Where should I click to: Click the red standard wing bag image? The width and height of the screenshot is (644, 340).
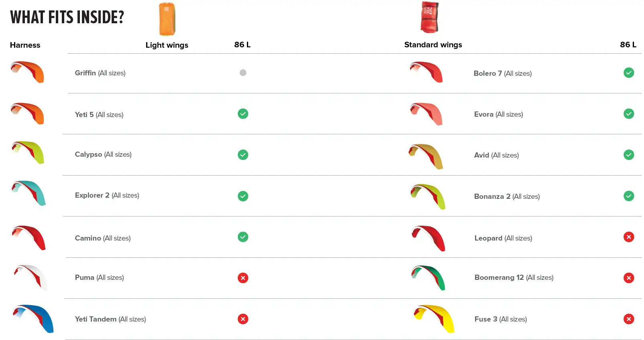point(429,17)
